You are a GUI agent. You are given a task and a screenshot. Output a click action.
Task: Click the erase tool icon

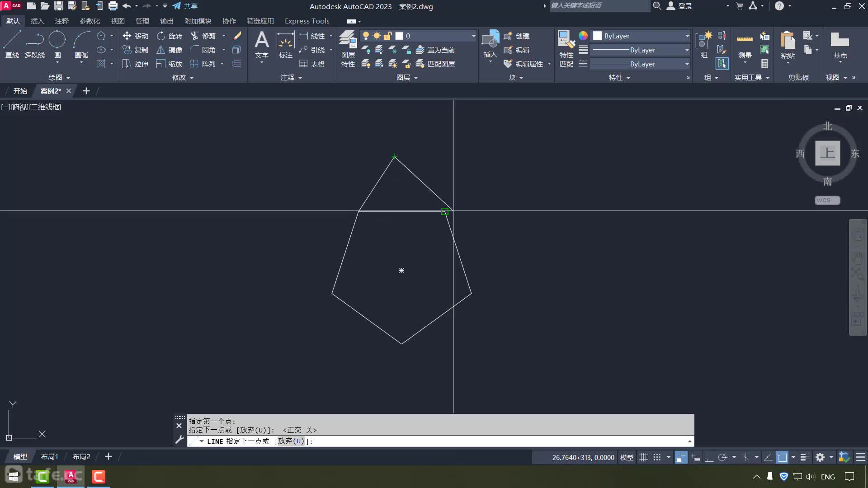(237, 36)
